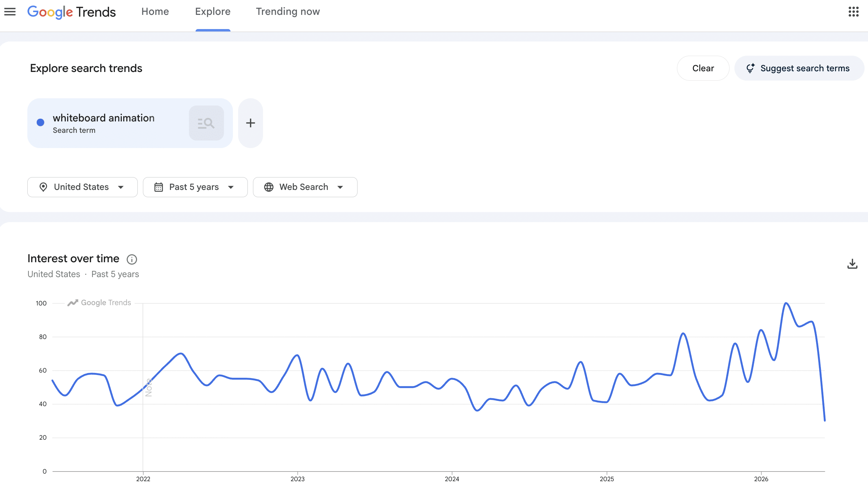Open the Trending now tab
Image resolution: width=868 pixels, height=494 pixels.
pyautogui.click(x=288, y=12)
